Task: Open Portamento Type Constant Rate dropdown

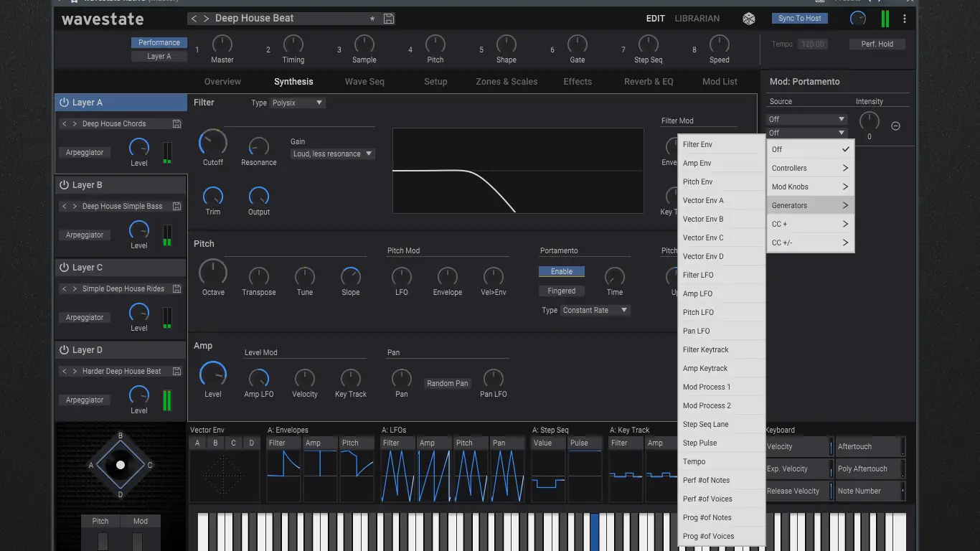Action: point(595,311)
